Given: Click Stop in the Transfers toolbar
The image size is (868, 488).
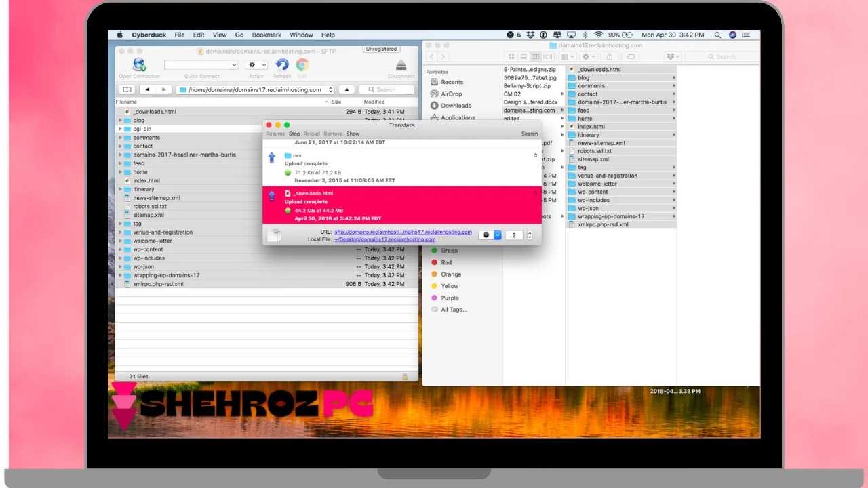Looking at the screenshot, I should [294, 134].
